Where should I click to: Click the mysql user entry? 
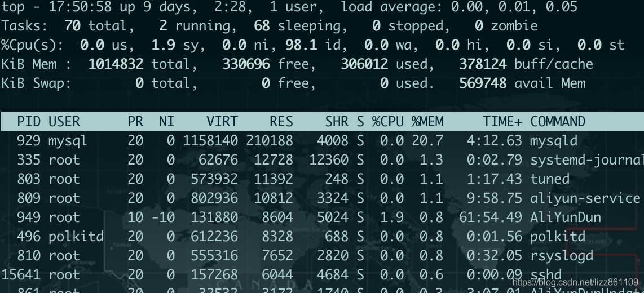click(x=68, y=141)
